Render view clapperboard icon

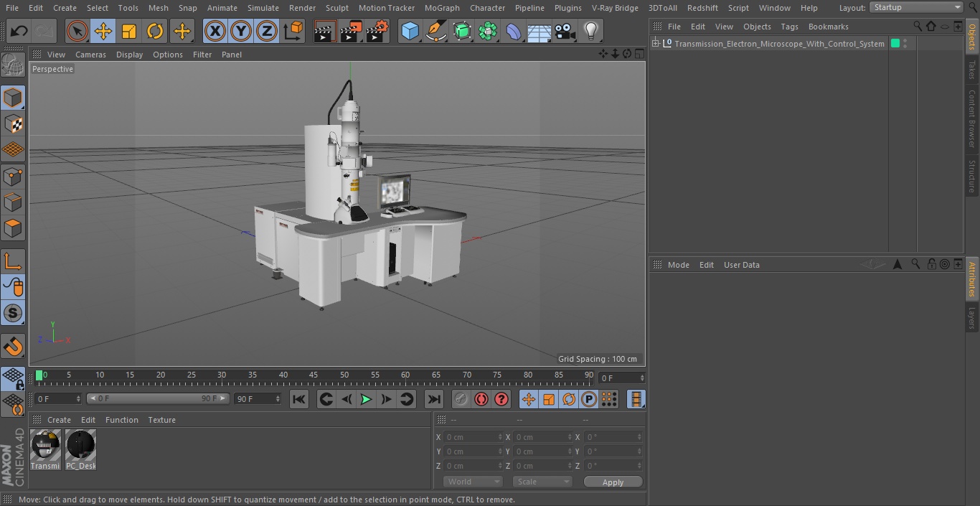[x=325, y=31]
